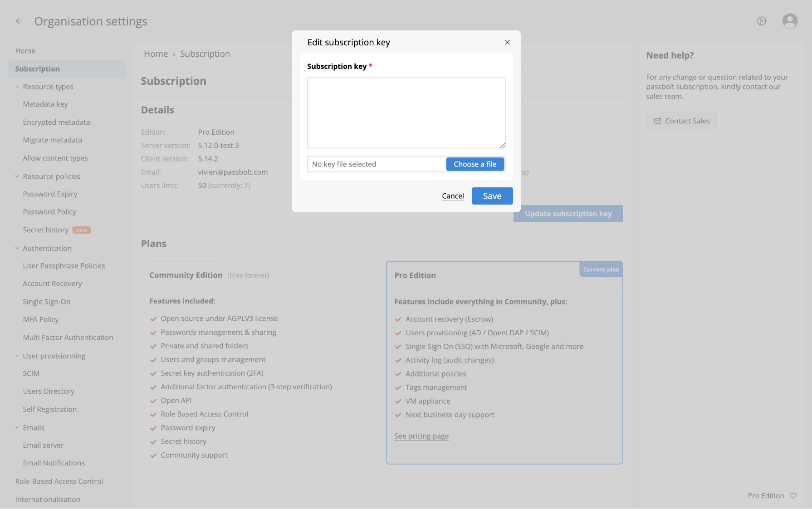Click the Organisation settings page title

(x=91, y=21)
